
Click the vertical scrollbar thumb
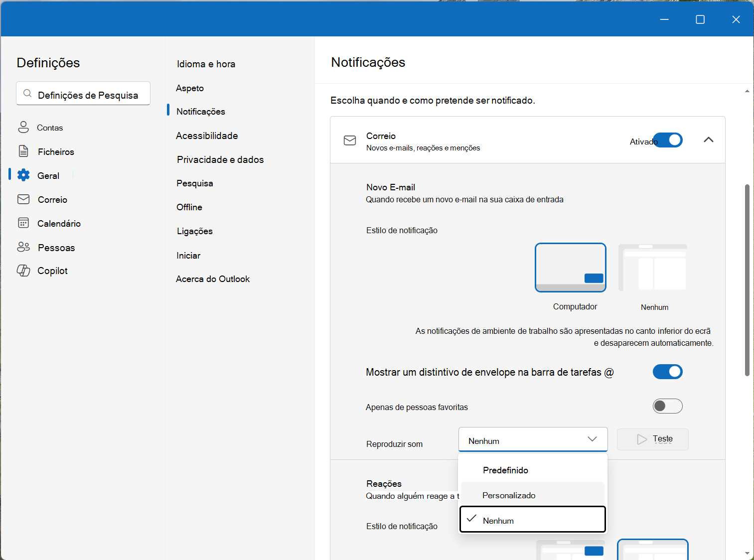coord(747,280)
